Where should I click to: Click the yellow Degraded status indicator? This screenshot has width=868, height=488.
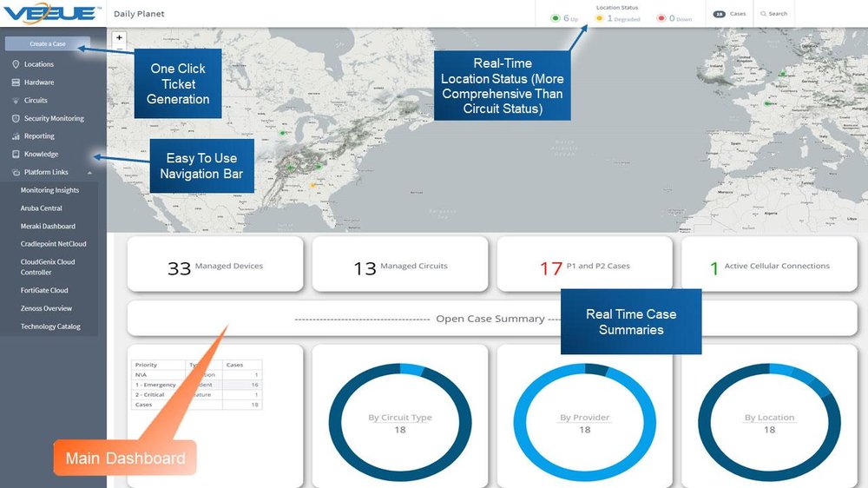(599, 18)
